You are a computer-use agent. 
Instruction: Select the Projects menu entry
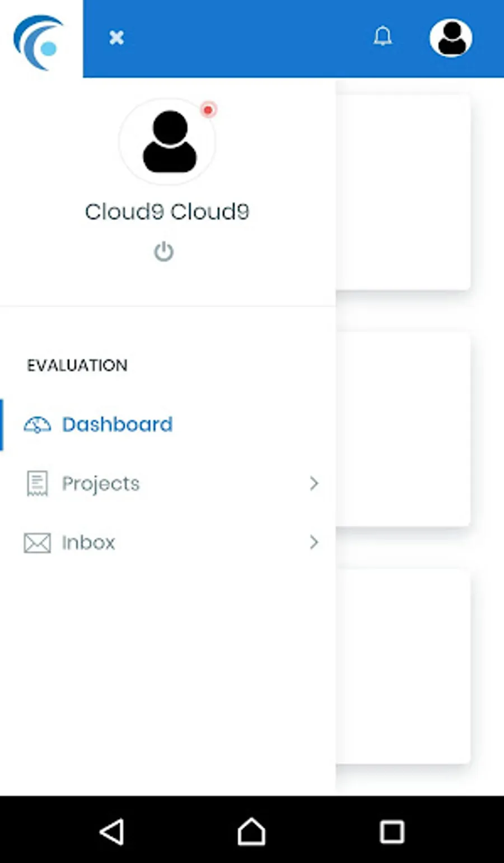click(x=101, y=483)
